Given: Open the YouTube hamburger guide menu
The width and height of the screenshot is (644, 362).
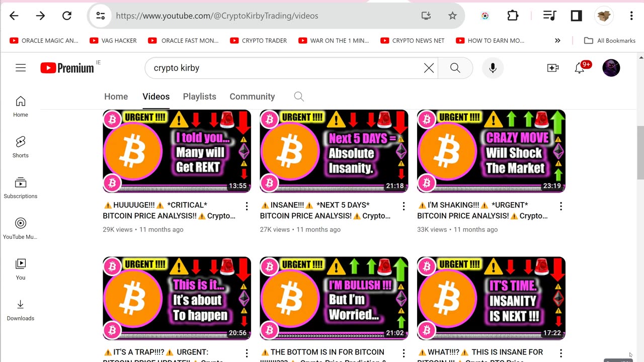Looking at the screenshot, I should tap(21, 67).
